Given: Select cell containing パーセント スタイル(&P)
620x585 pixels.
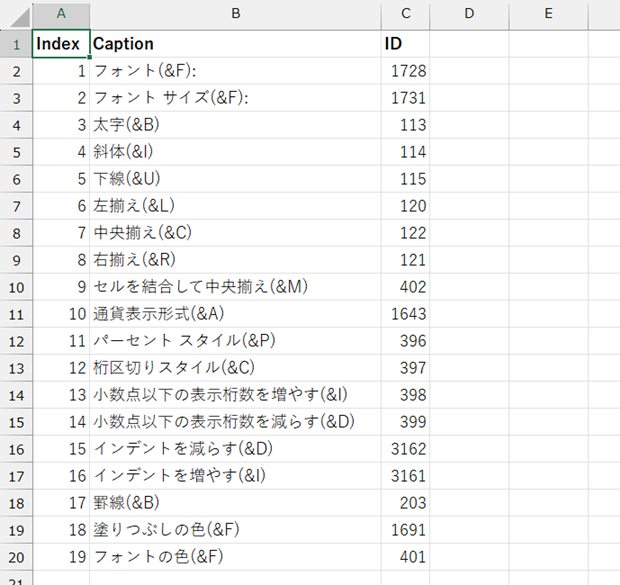Looking at the screenshot, I should pyautogui.click(x=236, y=341).
